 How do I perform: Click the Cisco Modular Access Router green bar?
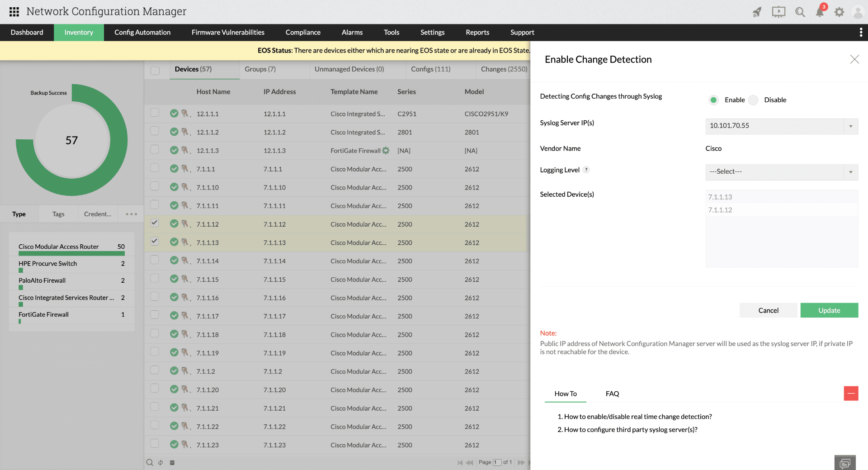[71, 254]
